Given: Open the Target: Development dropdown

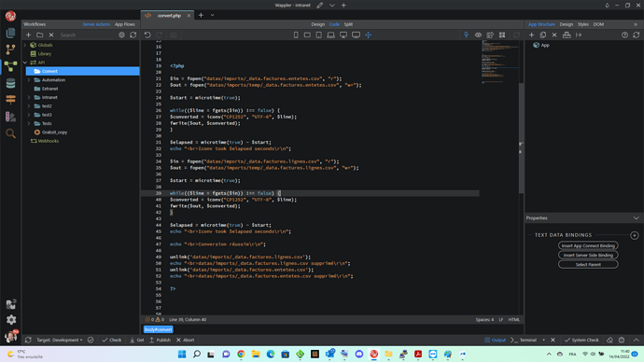Looking at the screenshot, I should [59, 340].
